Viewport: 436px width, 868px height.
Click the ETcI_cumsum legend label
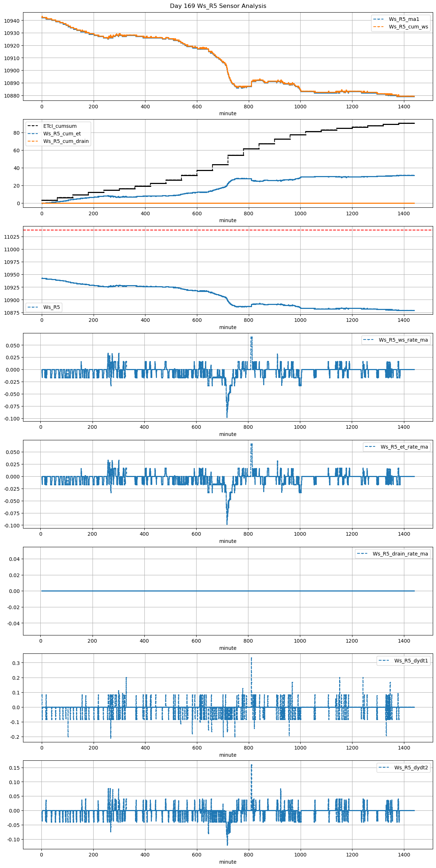(60, 126)
